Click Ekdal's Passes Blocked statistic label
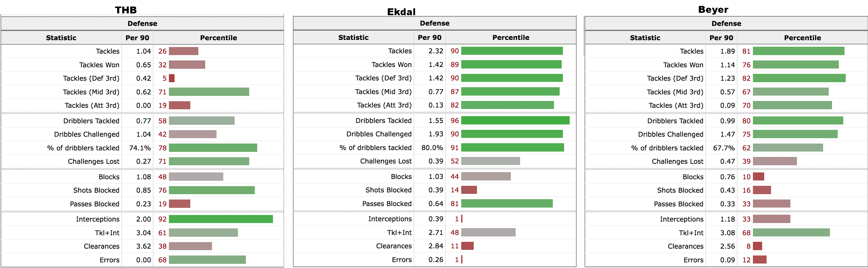Viewport: 868px width, 268px height. [x=387, y=204]
